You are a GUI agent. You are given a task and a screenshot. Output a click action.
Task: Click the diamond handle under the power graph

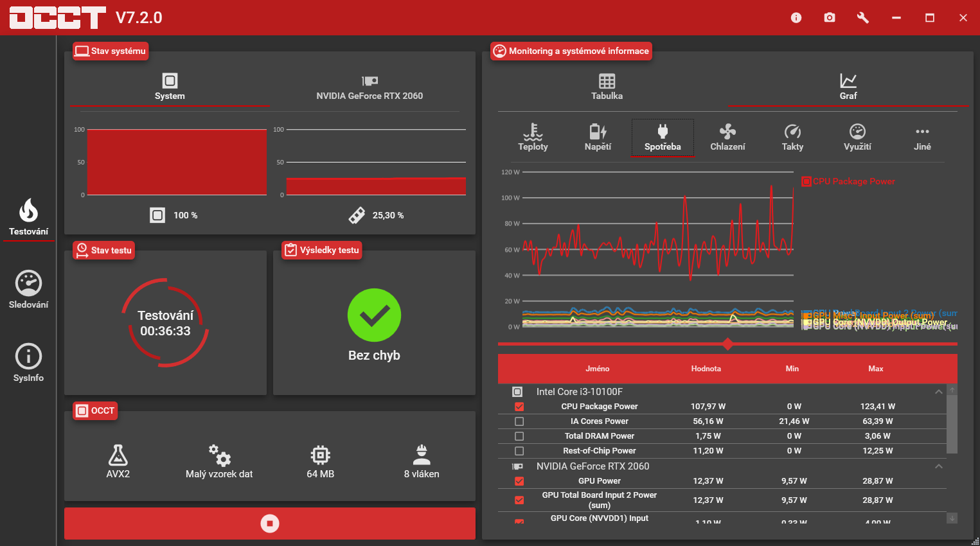(x=727, y=344)
